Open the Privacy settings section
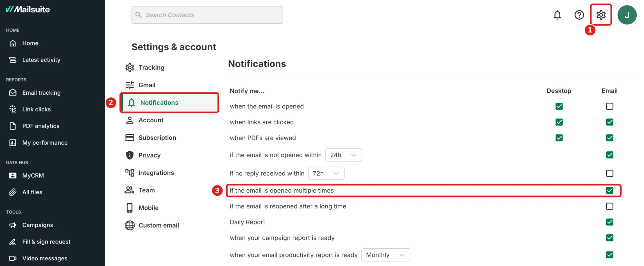The height and width of the screenshot is (266, 644). (x=149, y=155)
